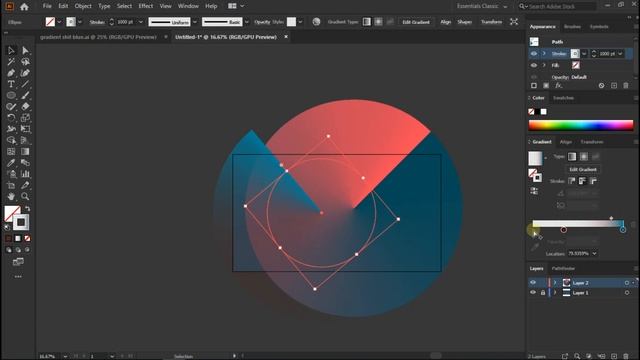Switch to Brushes panel tab

572,27
